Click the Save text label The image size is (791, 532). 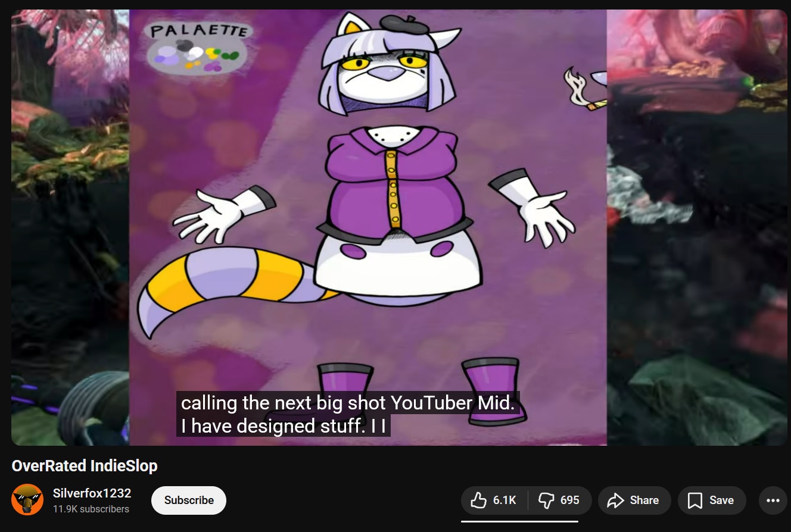(721, 500)
